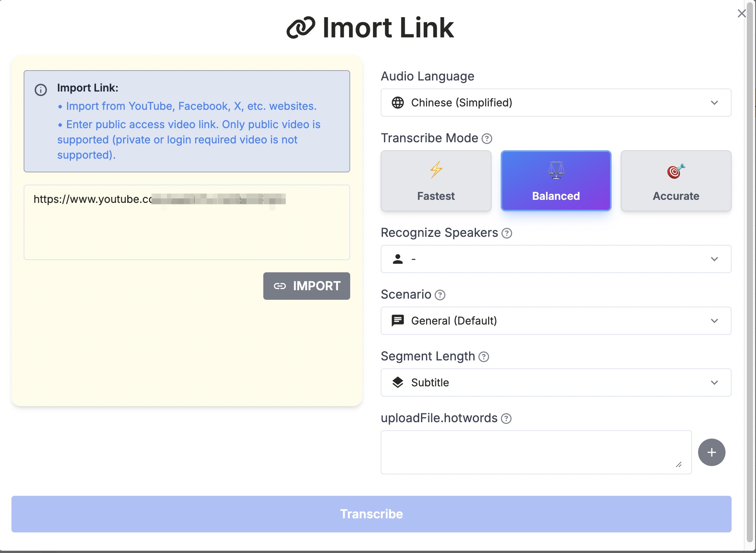Open the Scenario General (Default) dropdown

point(556,321)
